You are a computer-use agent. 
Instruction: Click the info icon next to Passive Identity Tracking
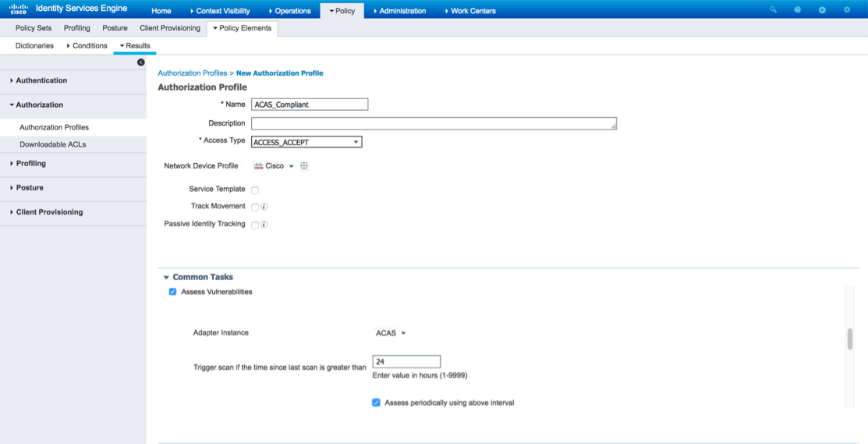(x=264, y=225)
